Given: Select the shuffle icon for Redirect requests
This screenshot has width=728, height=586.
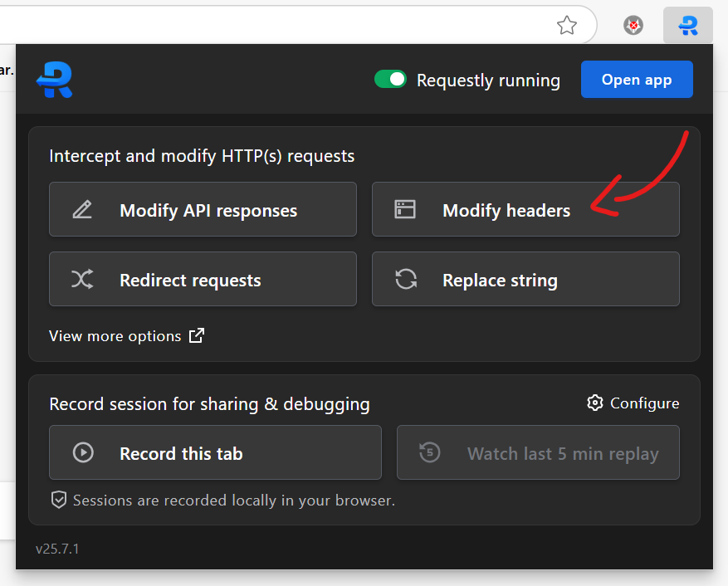Looking at the screenshot, I should pos(81,279).
